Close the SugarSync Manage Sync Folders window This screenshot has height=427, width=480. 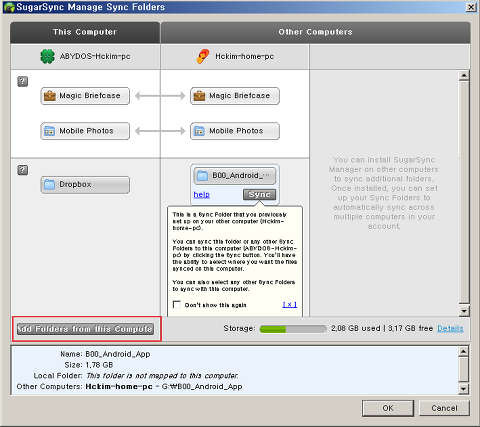471,7
